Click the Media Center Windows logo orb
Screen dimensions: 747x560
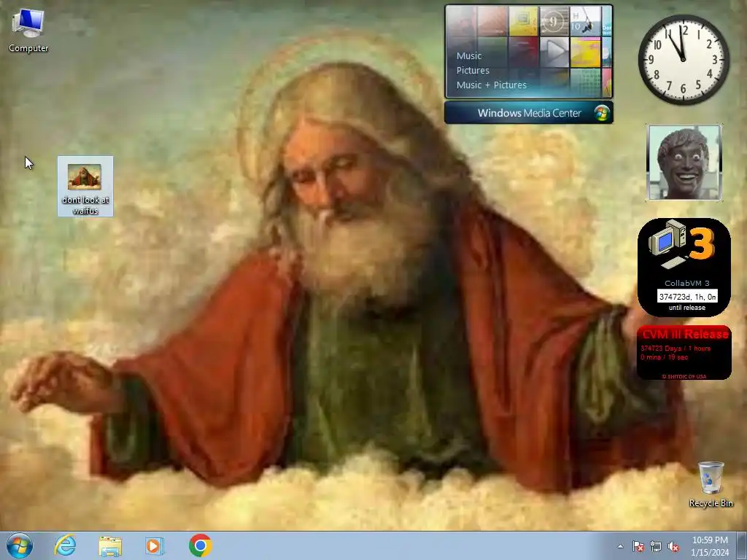coord(602,113)
